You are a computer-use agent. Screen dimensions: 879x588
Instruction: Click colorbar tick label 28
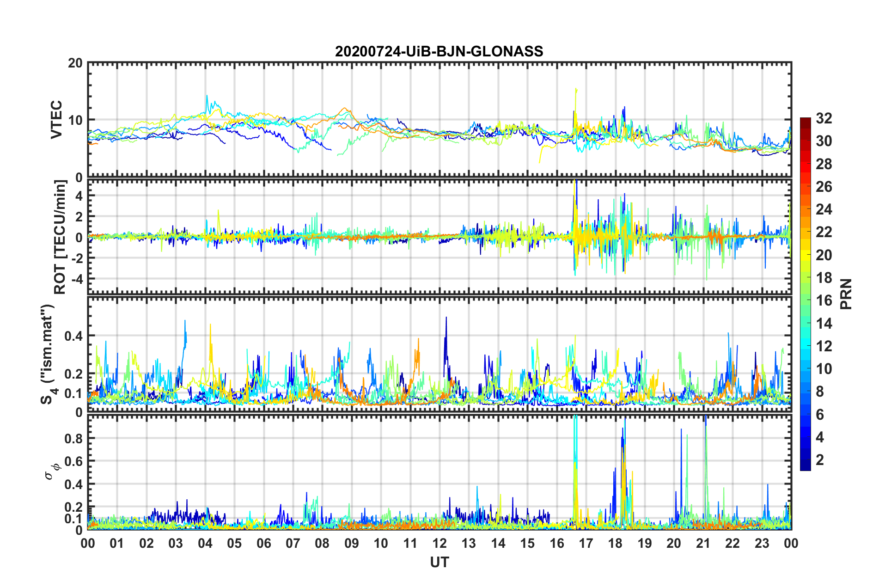tap(824, 164)
